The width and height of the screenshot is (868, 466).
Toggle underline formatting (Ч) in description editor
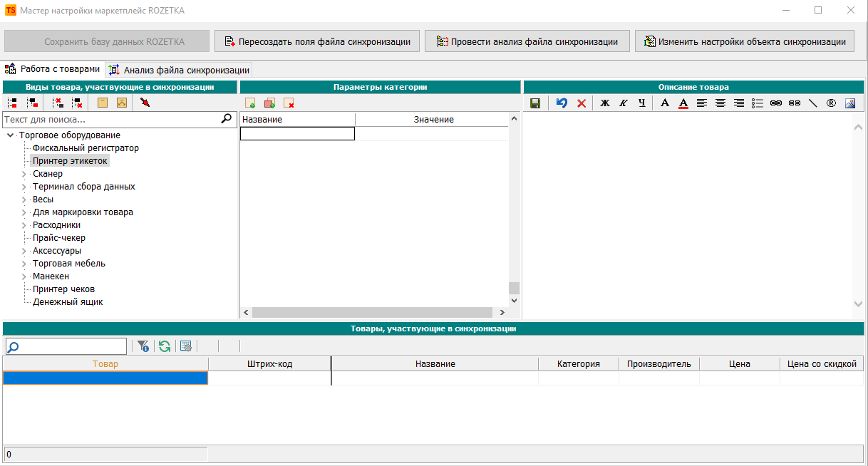click(x=642, y=103)
